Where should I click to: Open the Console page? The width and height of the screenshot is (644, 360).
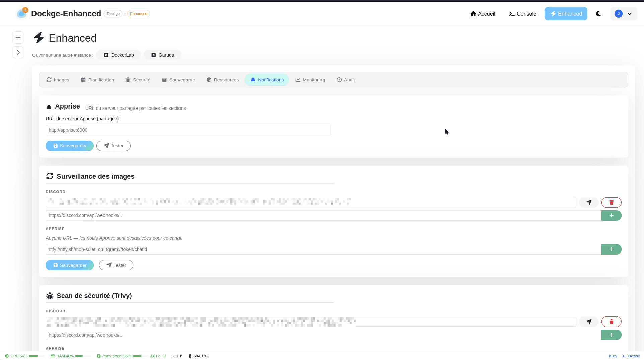tap(522, 14)
